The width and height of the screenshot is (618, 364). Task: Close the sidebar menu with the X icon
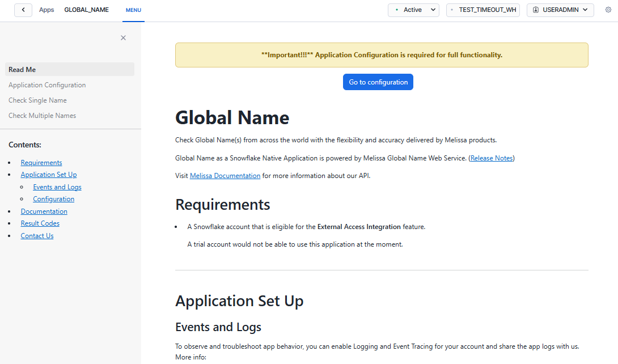coord(124,38)
